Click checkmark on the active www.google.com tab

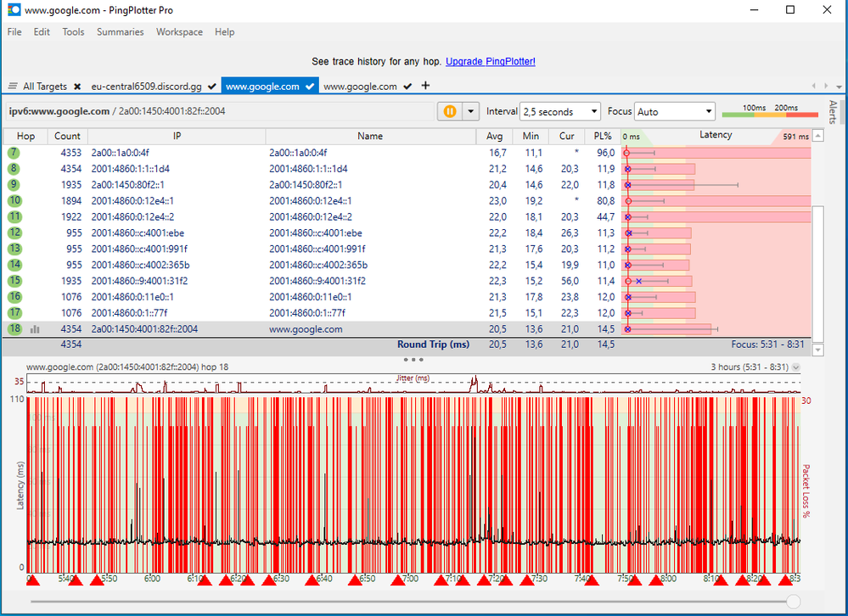310,87
